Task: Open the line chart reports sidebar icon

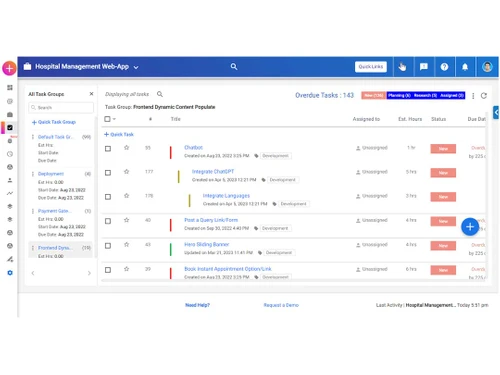Action: [x=10, y=193]
